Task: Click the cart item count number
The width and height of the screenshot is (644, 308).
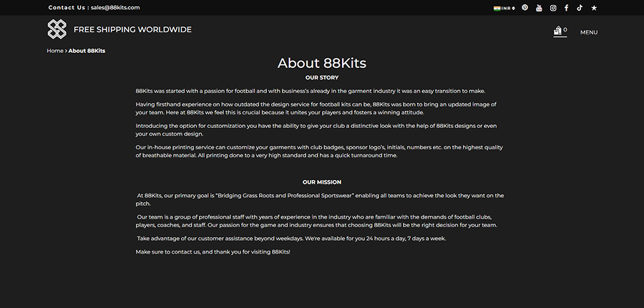Action: point(565,30)
